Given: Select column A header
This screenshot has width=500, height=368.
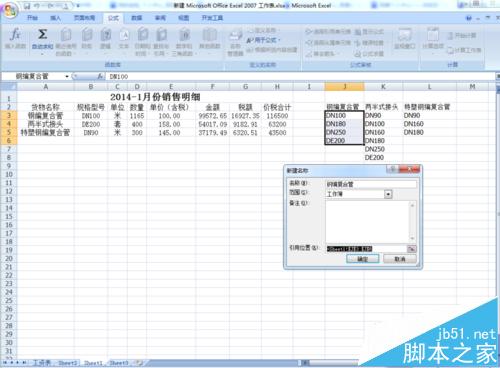Looking at the screenshot, I should pos(46,87).
